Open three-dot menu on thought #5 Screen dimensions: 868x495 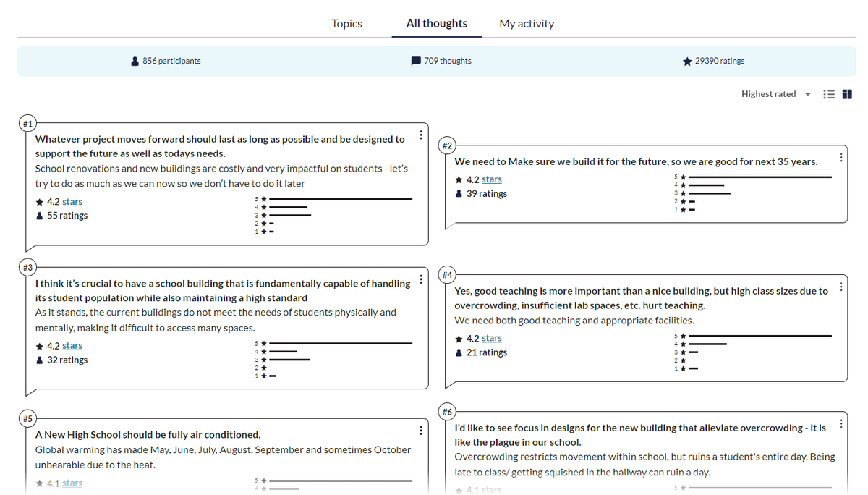421,431
